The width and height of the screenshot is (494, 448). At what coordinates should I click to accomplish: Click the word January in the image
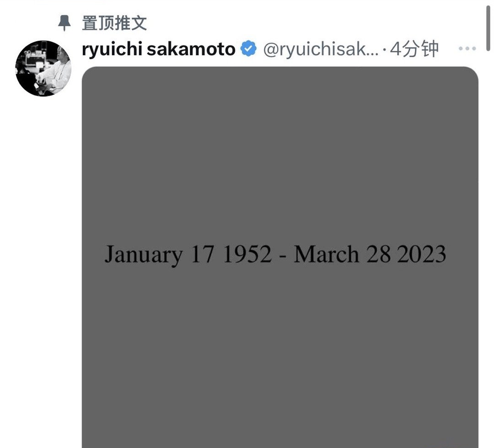pyautogui.click(x=143, y=255)
